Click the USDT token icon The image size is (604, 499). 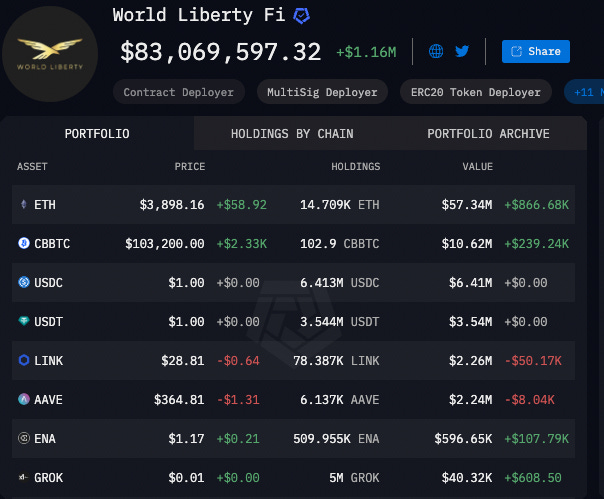[x=24, y=321]
